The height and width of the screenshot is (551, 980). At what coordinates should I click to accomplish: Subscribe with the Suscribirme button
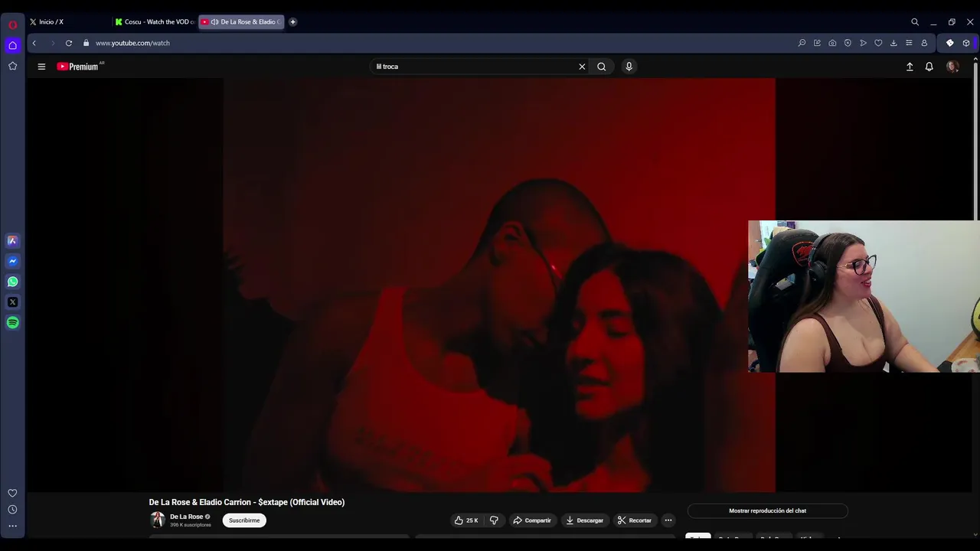click(244, 520)
